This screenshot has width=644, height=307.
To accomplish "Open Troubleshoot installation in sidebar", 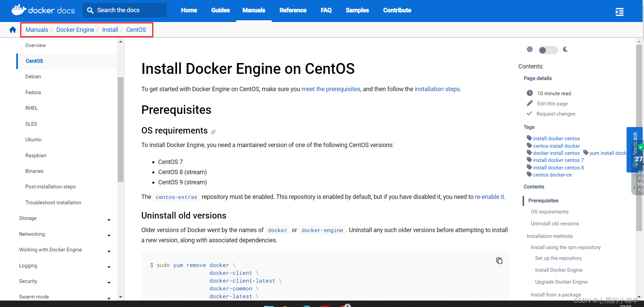I will click(x=53, y=203).
